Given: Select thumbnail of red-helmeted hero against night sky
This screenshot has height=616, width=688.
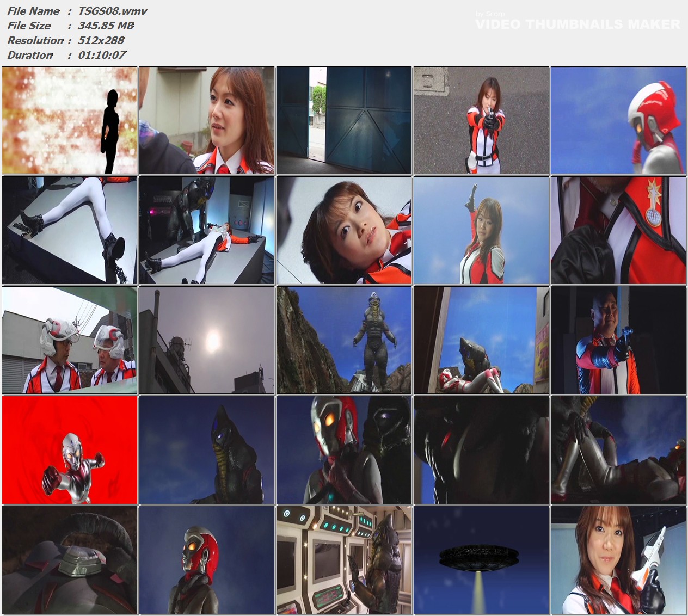Looking at the screenshot, I should pos(207,560).
